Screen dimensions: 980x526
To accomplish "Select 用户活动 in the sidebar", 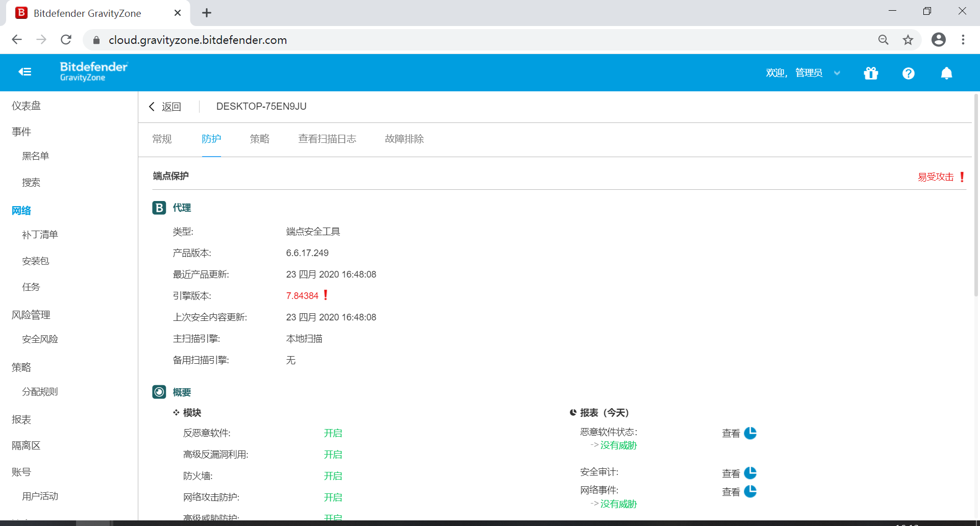I will point(40,496).
